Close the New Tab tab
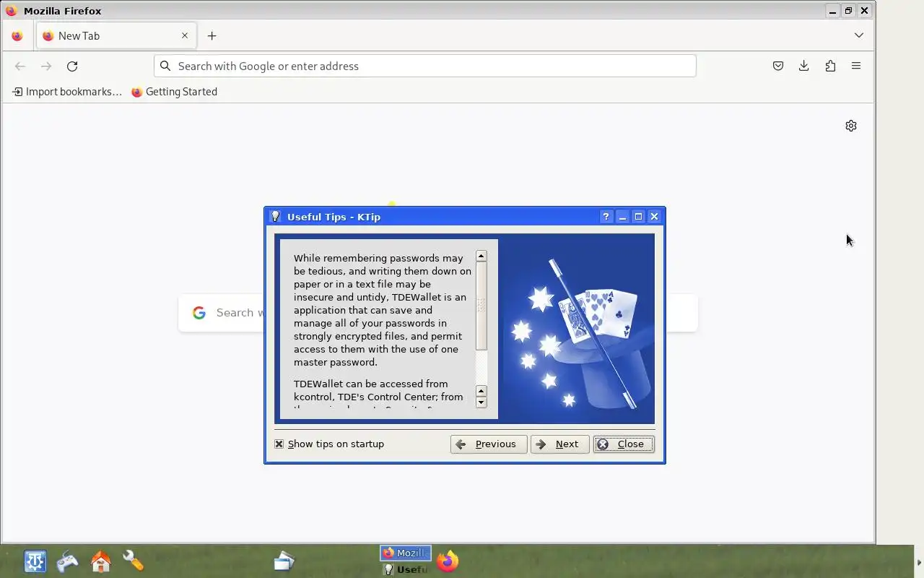 pos(185,35)
